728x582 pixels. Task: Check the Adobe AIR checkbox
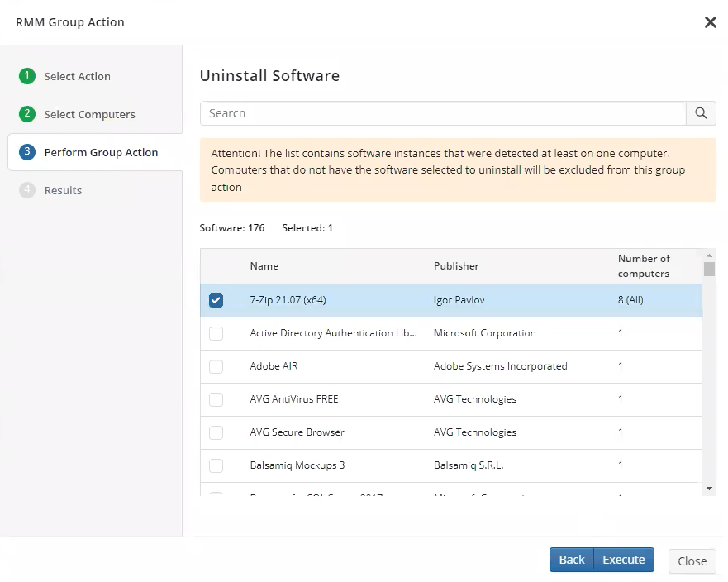[216, 366]
